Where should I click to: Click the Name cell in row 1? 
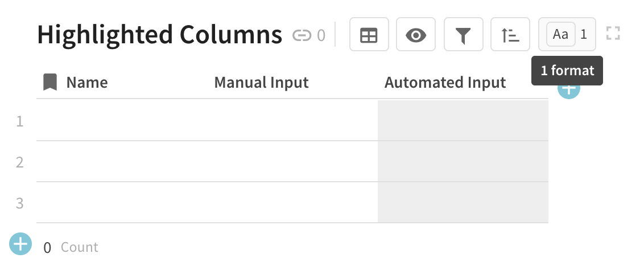pos(122,121)
